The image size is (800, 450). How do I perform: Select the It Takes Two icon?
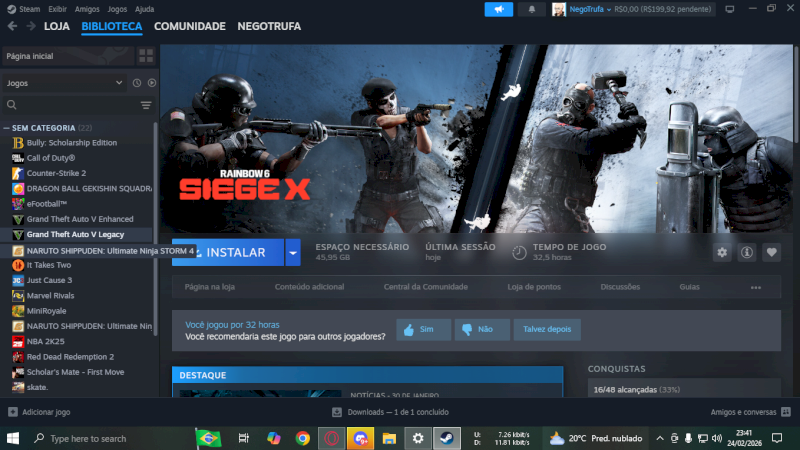[18, 265]
